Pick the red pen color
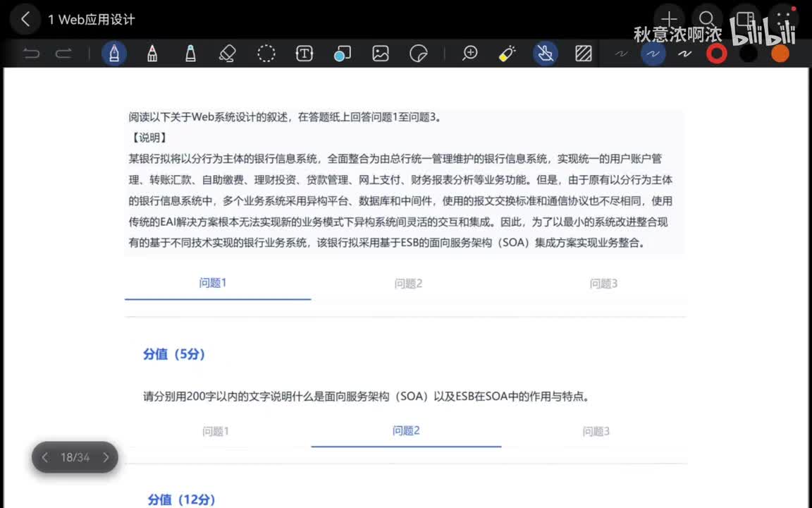This screenshot has height=508, width=812. click(717, 54)
